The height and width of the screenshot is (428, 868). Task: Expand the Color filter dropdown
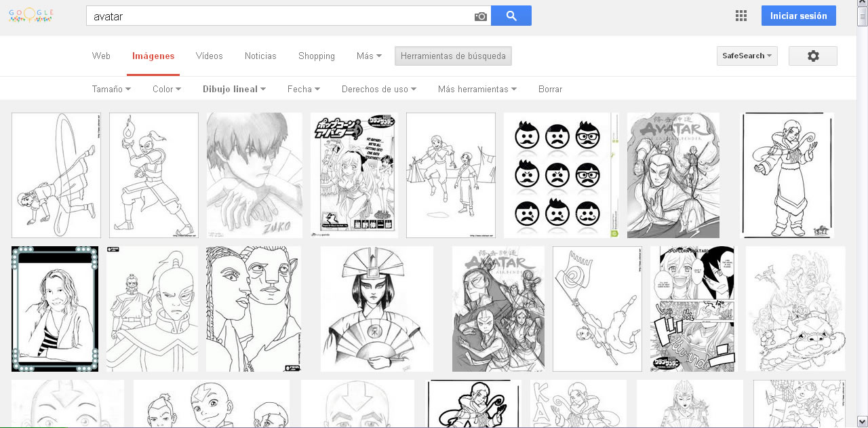point(166,90)
